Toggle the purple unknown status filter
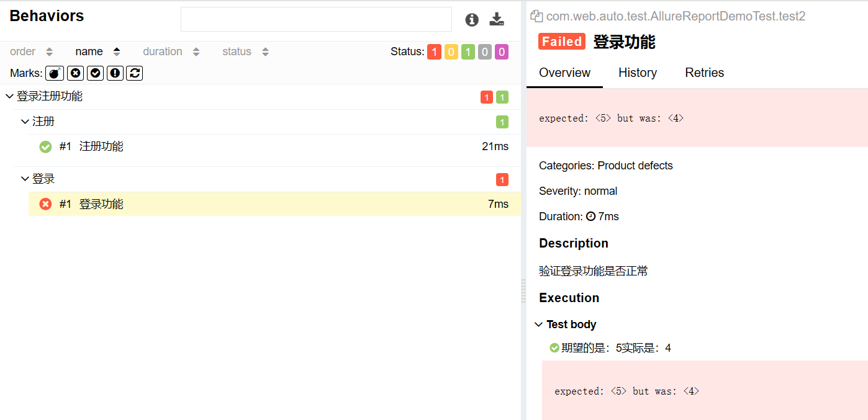868x420 pixels. [502, 52]
